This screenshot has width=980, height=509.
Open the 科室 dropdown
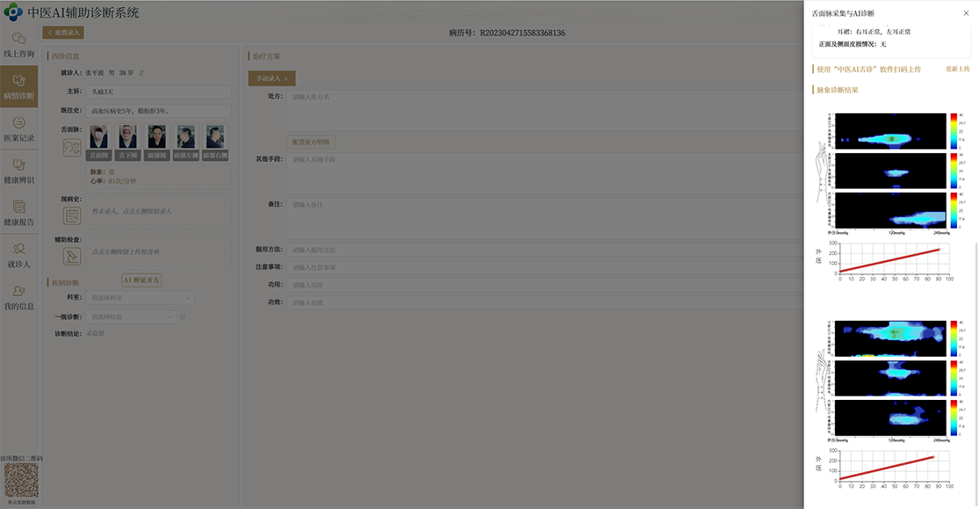(x=140, y=298)
